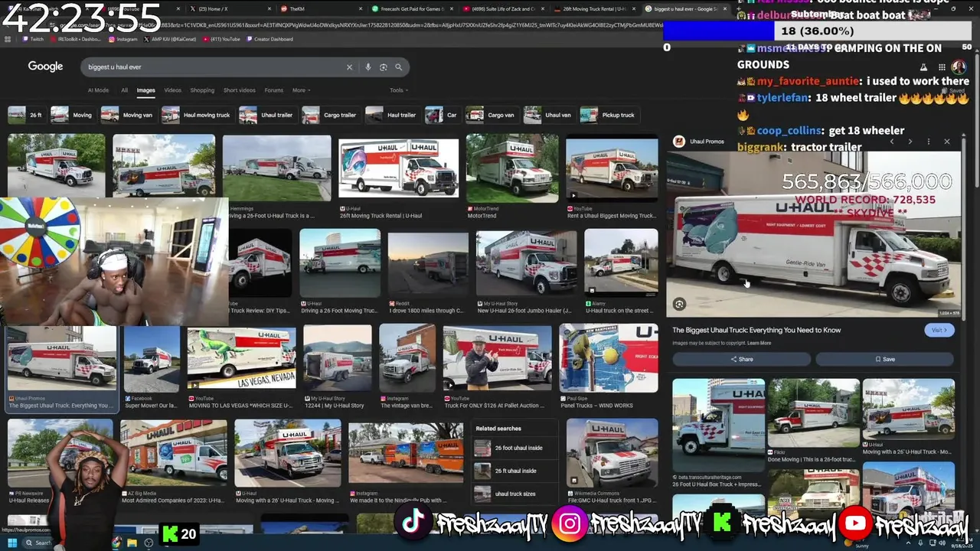The image size is (980, 551).
Task: Open search by image (Lens) icon
Action: pos(383,67)
